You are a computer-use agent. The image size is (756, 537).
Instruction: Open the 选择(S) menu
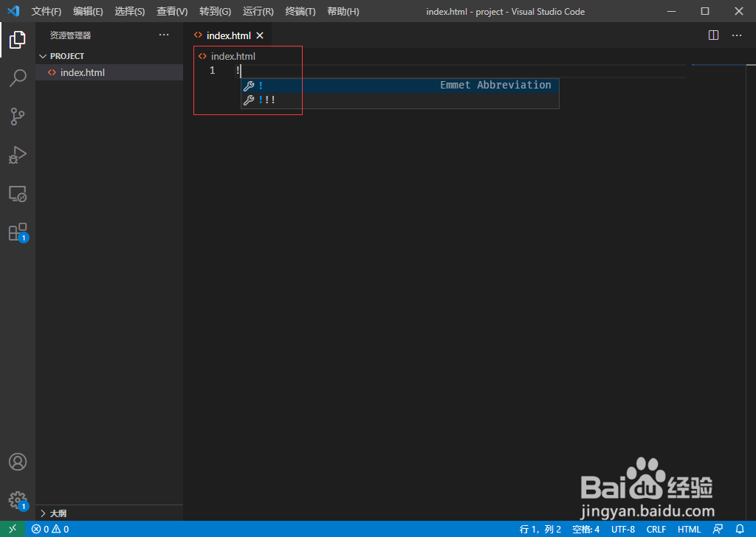130,12
